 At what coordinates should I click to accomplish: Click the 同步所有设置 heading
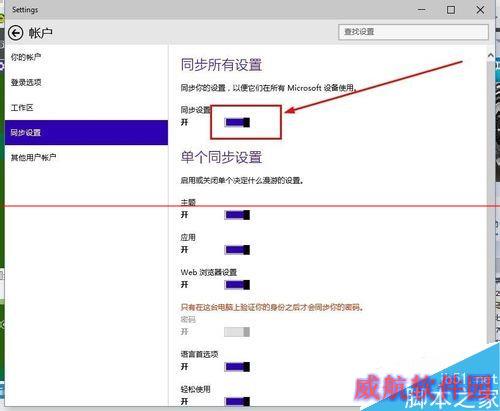tap(221, 65)
